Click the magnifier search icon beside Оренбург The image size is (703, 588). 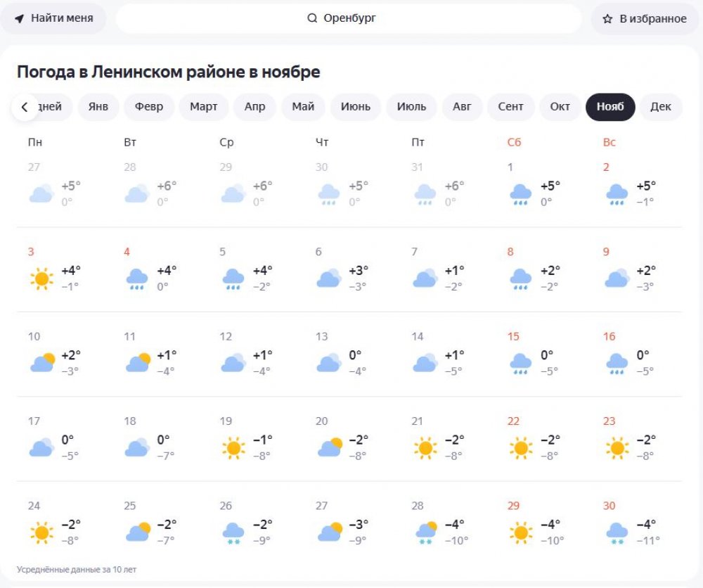(x=312, y=18)
